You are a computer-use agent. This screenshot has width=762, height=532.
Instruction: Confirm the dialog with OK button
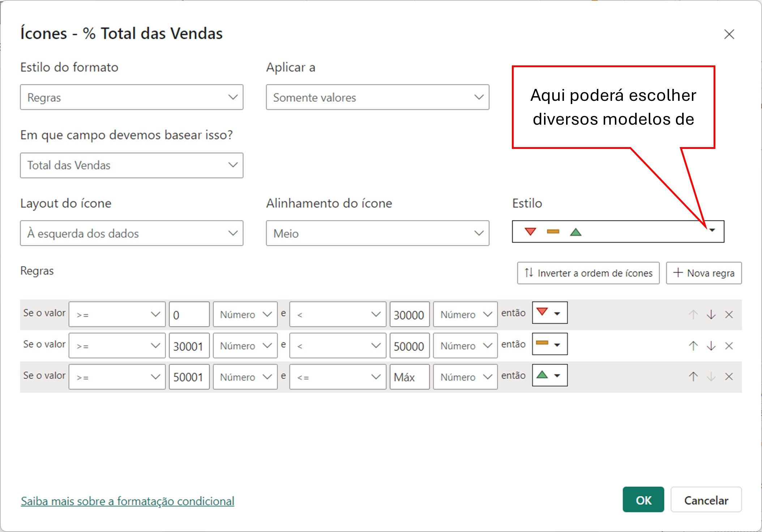[x=643, y=500]
